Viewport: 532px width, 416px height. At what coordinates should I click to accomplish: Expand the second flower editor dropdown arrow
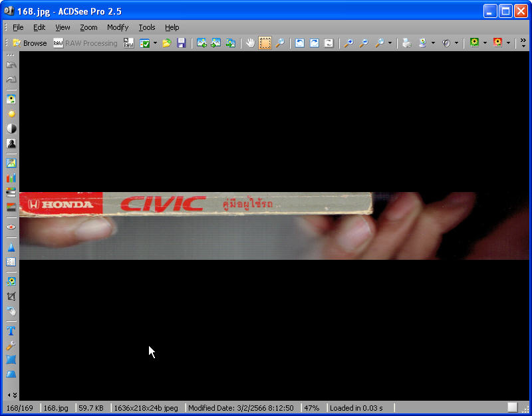point(508,43)
